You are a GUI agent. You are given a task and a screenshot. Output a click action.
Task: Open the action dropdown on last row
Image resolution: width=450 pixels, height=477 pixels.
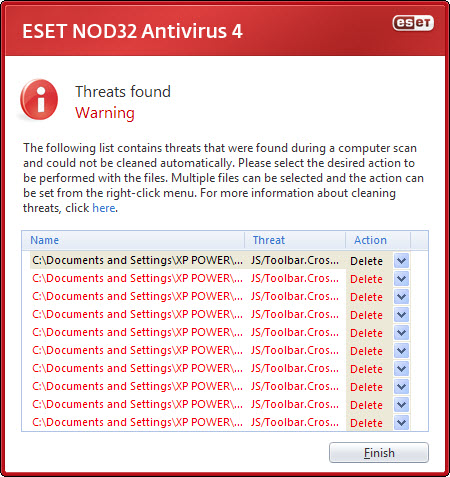pos(401,422)
